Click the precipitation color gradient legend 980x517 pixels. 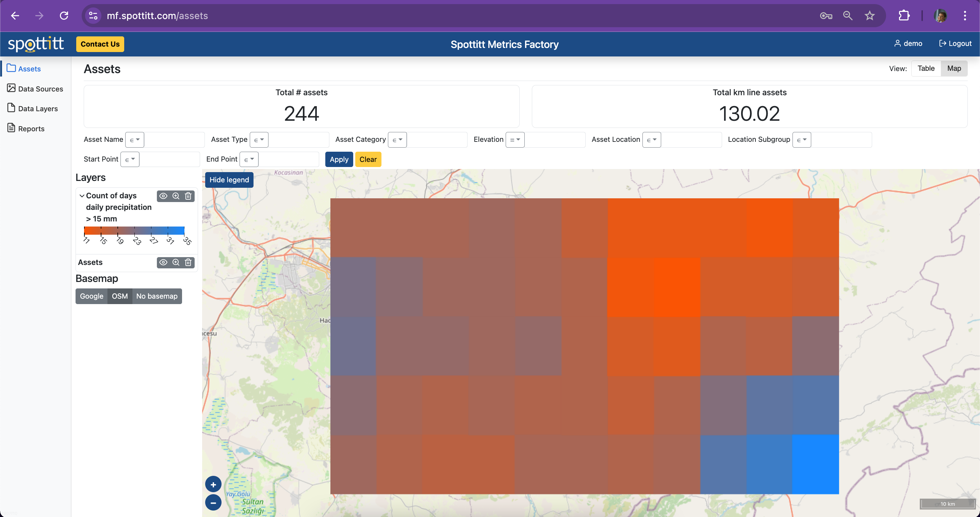(x=134, y=230)
